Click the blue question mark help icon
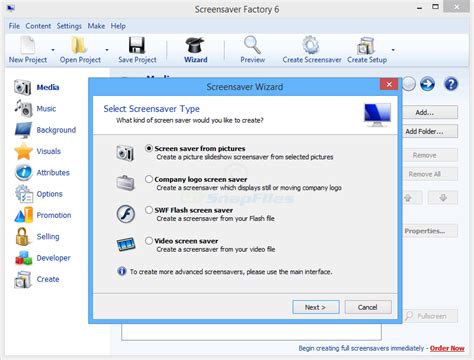 point(451,84)
